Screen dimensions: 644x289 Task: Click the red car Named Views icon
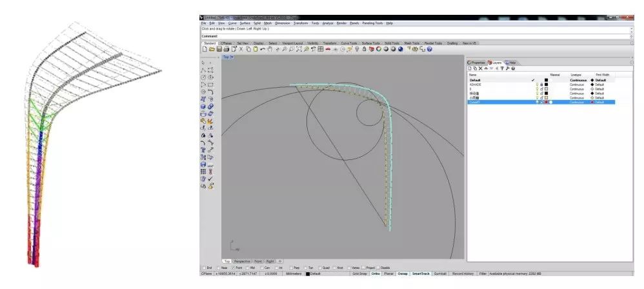click(328, 49)
